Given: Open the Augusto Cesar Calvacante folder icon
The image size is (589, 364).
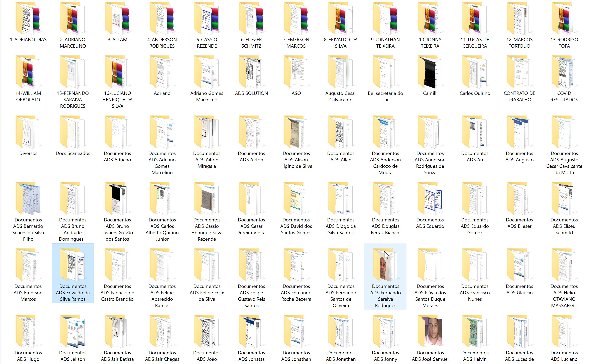Looking at the screenshot, I should pos(341,72).
